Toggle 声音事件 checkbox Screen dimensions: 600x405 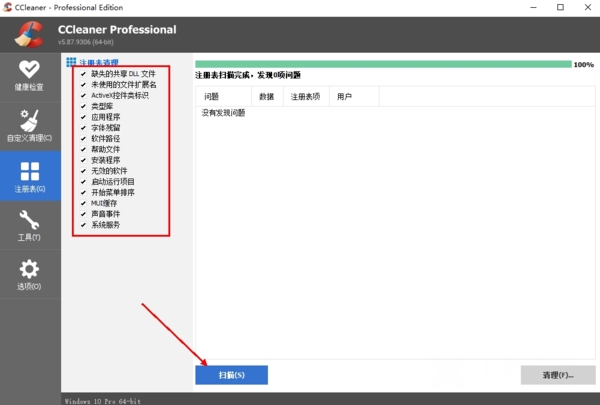tap(83, 214)
